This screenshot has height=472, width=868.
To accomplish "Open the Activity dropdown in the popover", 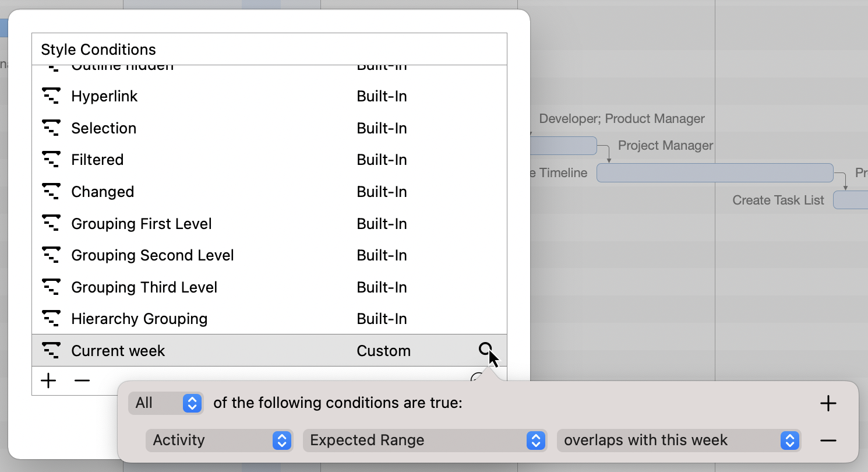I will tap(219, 441).
